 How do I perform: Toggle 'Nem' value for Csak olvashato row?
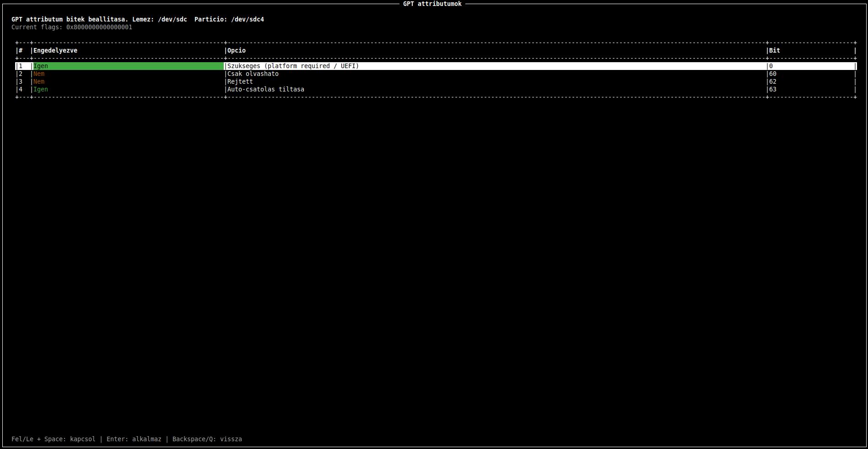(x=39, y=74)
